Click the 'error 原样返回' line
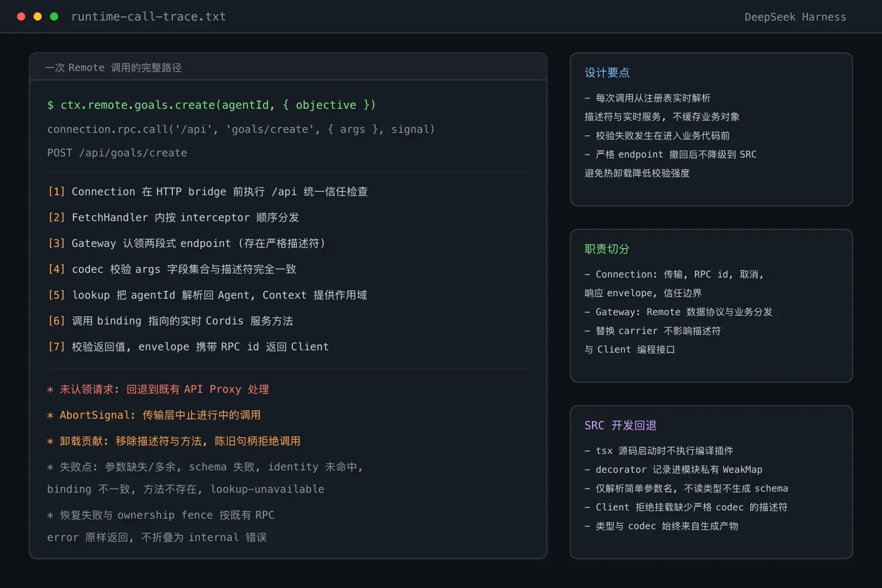The height and width of the screenshot is (588, 882). click(157, 537)
